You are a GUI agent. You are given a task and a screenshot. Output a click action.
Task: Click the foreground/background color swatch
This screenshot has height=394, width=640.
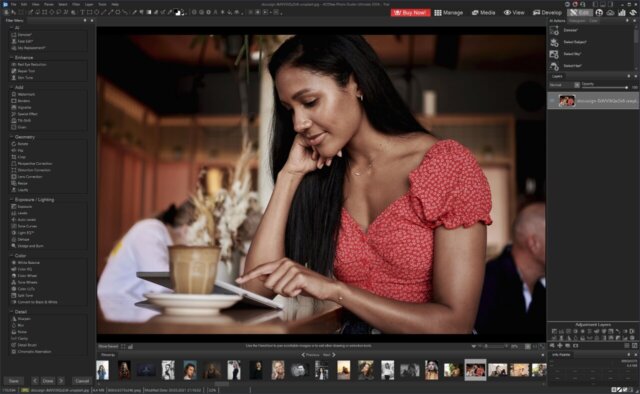(x=178, y=13)
